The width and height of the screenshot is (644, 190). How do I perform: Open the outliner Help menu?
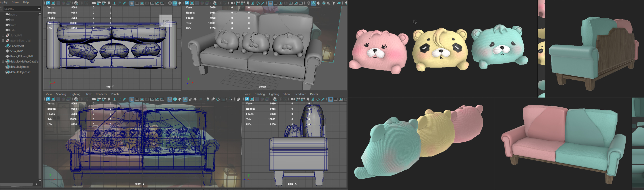point(26,2)
